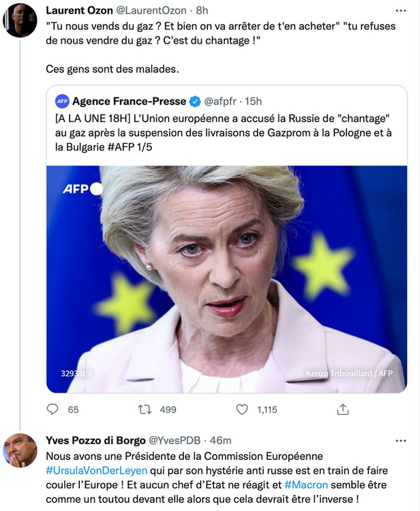Click the verified badge beside Agence France-Presse

tap(195, 101)
